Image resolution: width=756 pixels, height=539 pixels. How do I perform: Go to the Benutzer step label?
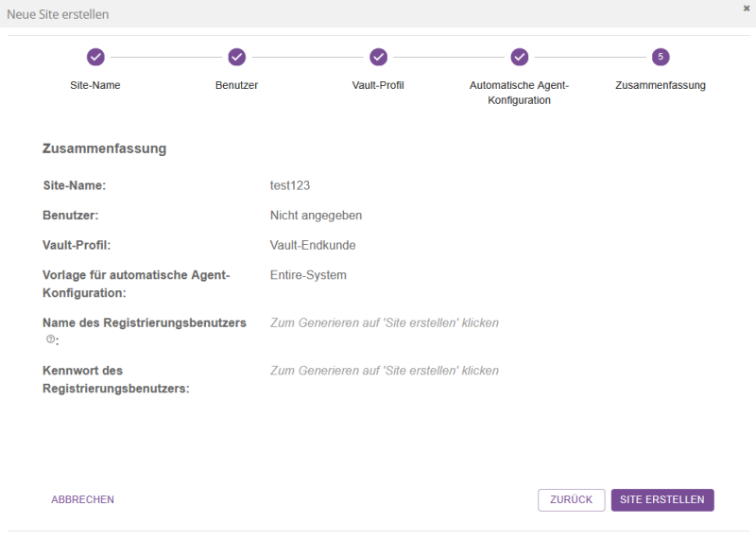(237, 85)
